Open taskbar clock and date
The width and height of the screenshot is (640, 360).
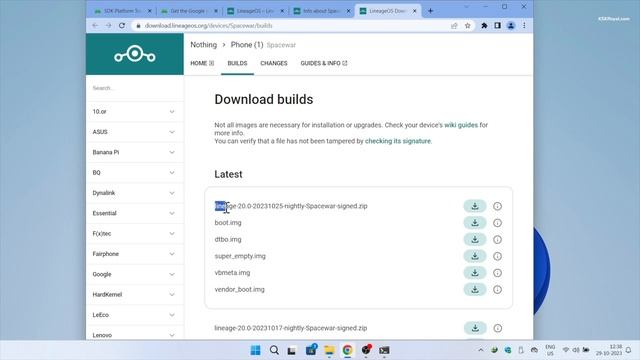pyautogui.click(x=609, y=350)
